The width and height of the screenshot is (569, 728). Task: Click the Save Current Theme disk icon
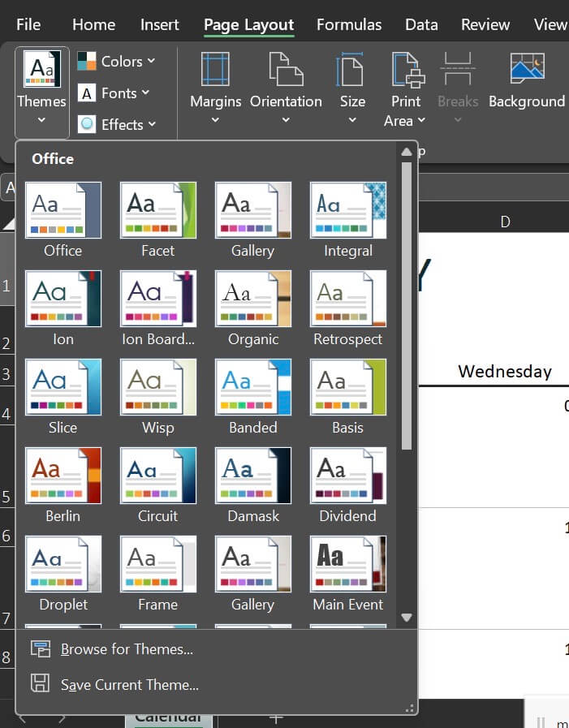pos(41,684)
